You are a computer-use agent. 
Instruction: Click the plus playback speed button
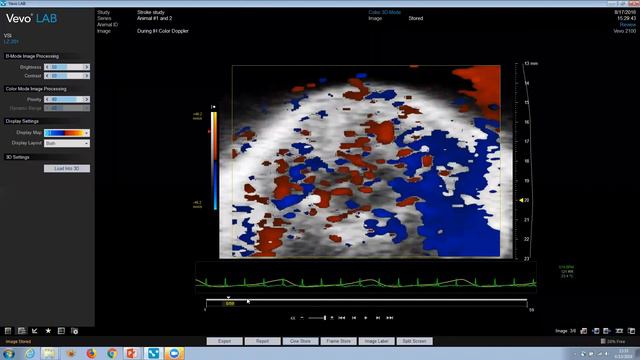click(332, 318)
